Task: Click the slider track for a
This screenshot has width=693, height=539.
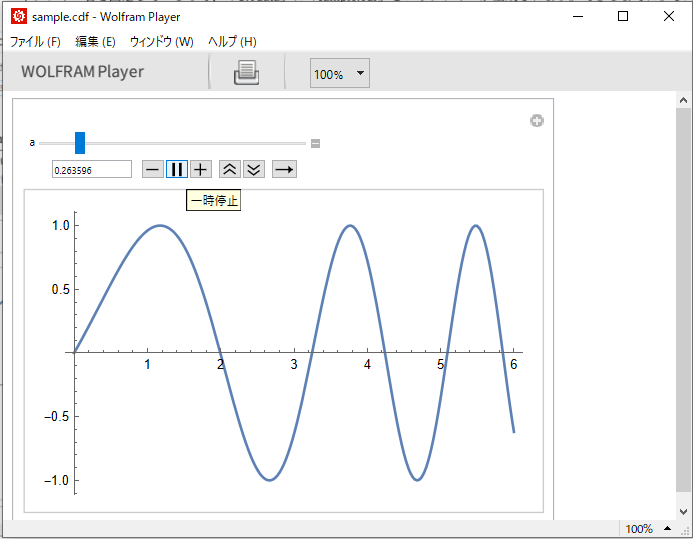Action: point(172,143)
